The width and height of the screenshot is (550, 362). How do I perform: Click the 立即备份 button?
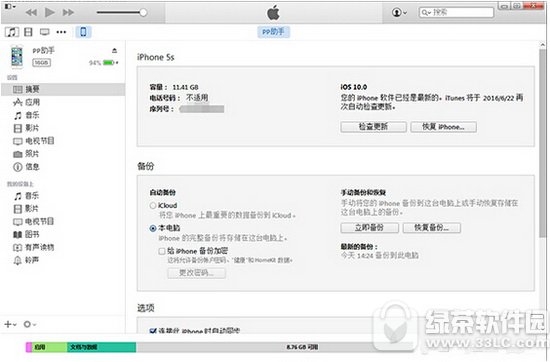pyautogui.click(x=369, y=228)
